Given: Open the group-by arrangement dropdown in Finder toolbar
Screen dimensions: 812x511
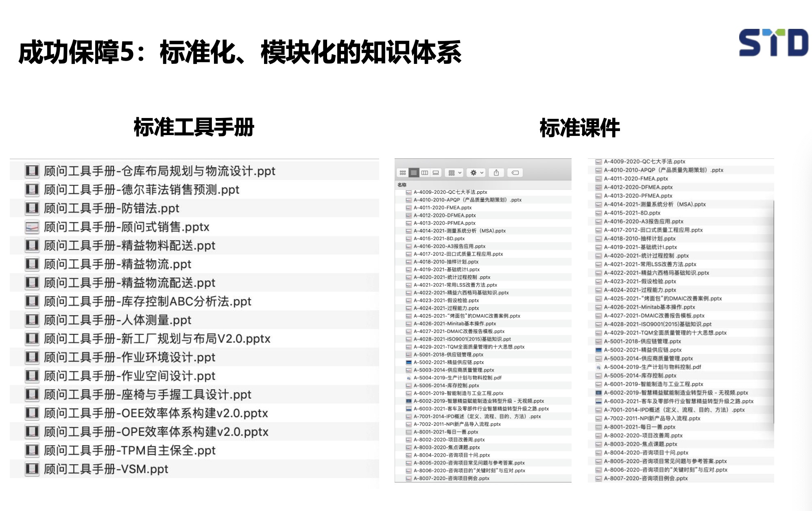Looking at the screenshot, I should click(454, 173).
